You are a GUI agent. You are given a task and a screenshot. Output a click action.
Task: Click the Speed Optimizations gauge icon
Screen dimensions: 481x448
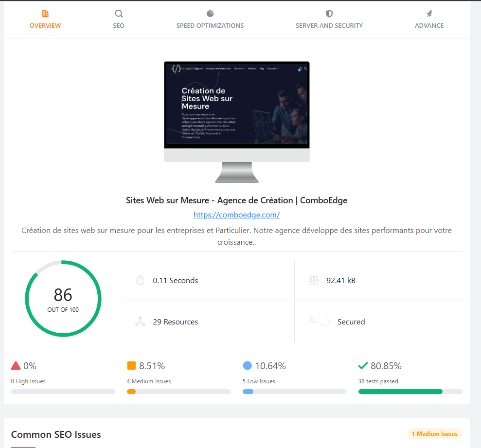click(210, 14)
